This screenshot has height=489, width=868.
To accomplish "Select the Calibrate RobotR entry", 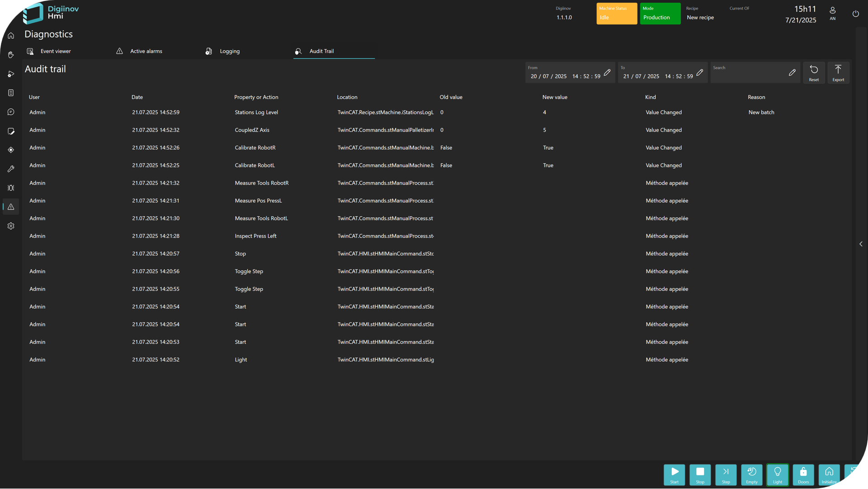I will 437,148.
